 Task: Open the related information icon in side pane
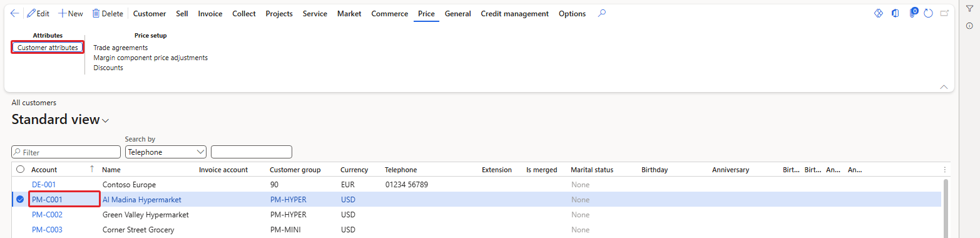pos(969,26)
